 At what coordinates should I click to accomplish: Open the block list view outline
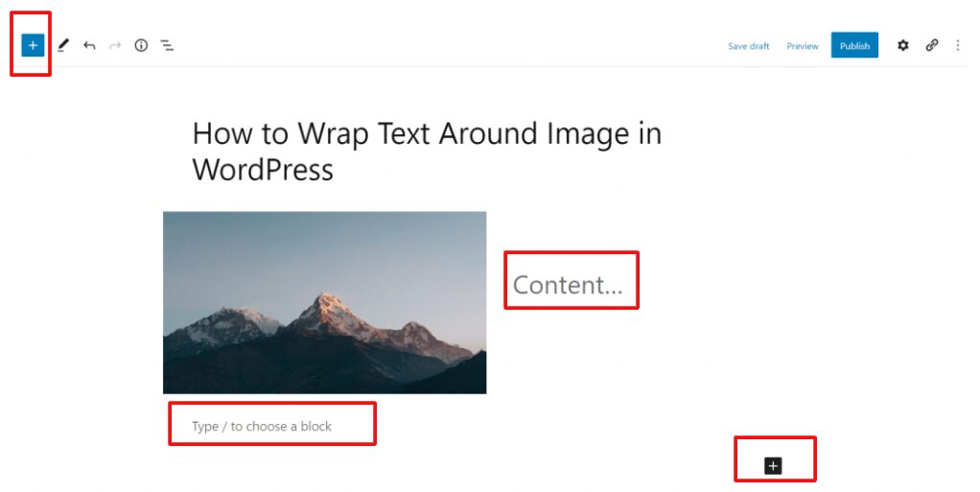(167, 46)
